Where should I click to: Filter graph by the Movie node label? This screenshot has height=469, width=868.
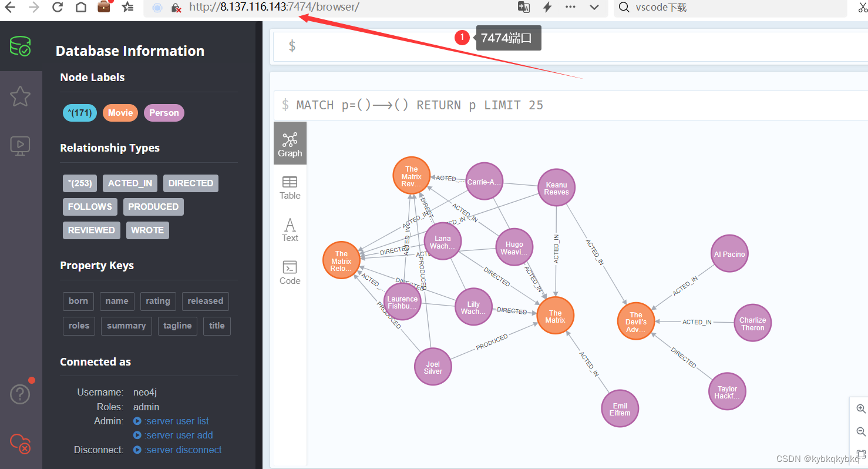120,112
